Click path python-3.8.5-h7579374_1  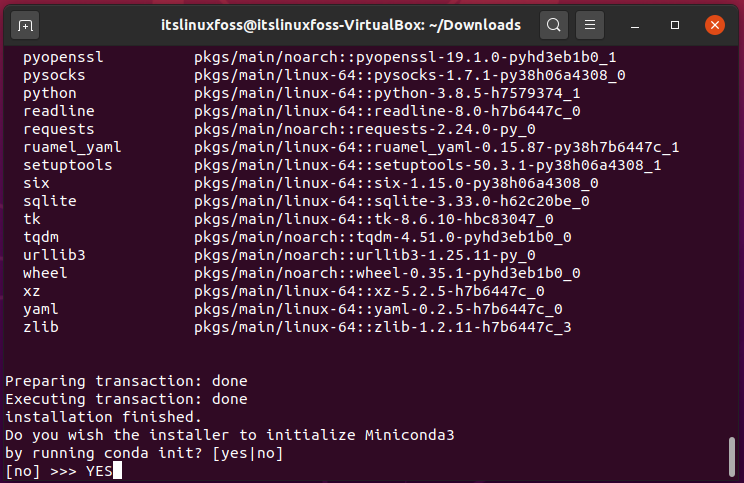477,93
